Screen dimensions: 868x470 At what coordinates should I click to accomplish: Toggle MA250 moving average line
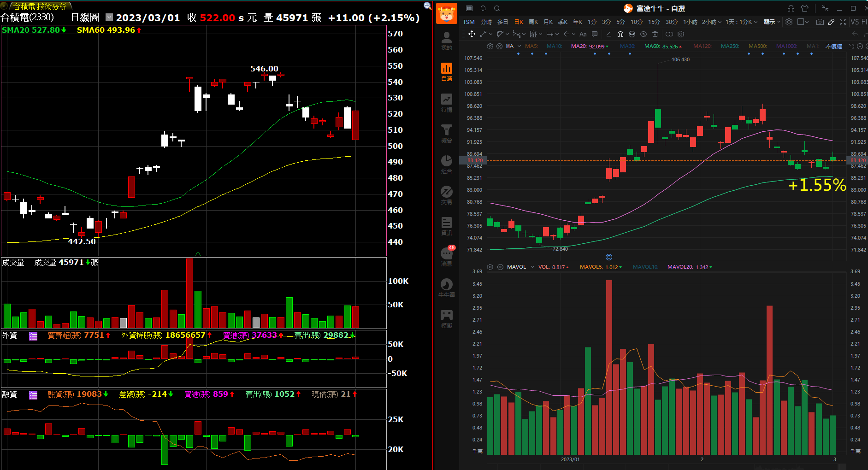point(730,46)
